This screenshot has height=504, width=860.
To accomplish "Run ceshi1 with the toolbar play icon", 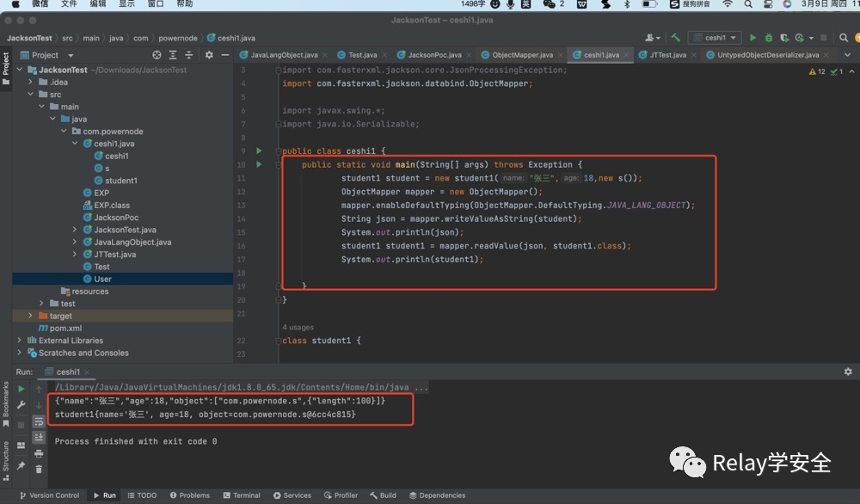I will pyautogui.click(x=753, y=38).
